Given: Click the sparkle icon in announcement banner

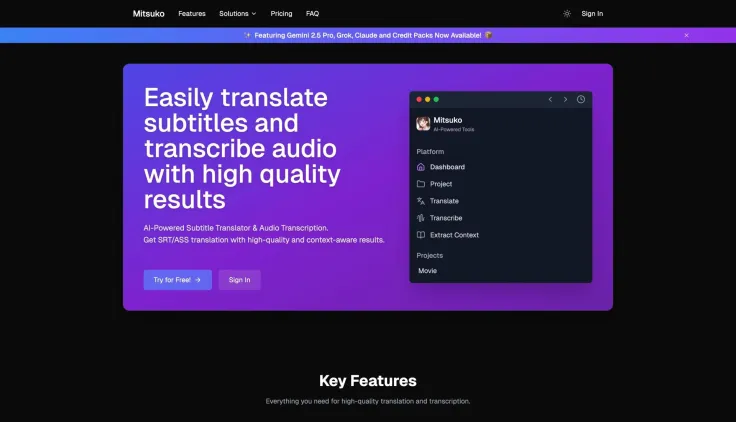Looking at the screenshot, I should tap(247, 35).
